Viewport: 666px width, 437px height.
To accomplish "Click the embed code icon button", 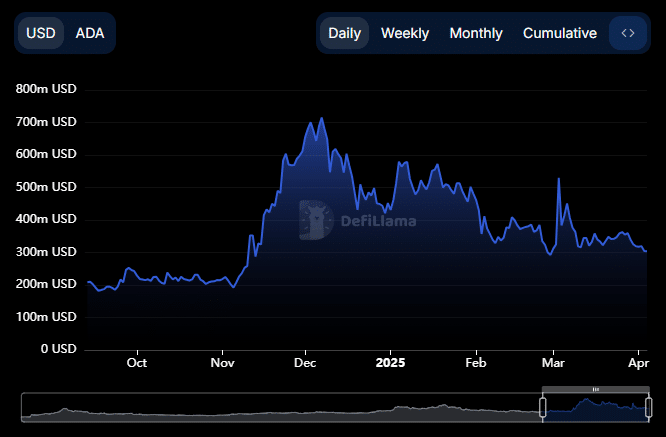I will (628, 33).
